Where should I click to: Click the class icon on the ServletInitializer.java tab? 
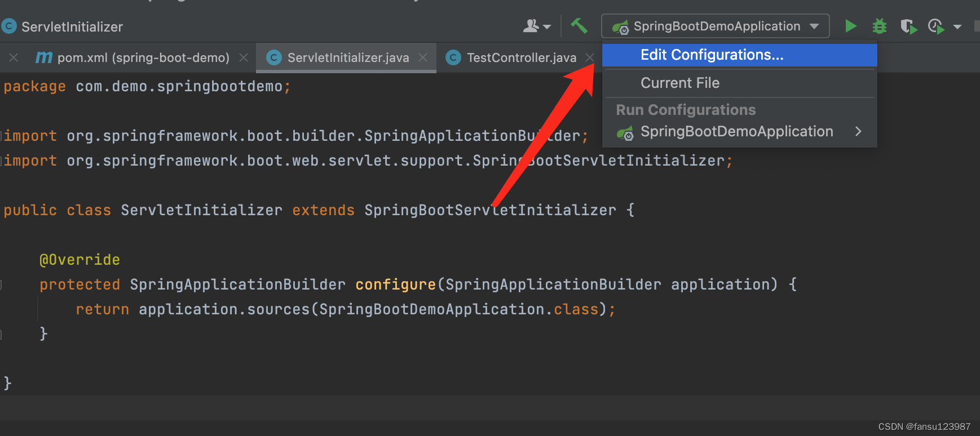[x=274, y=57]
